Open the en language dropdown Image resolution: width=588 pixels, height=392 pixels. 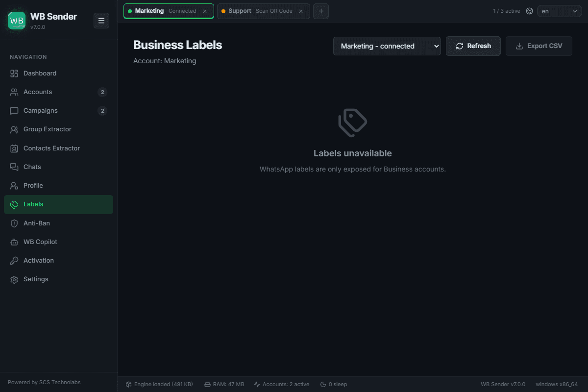click(x=559, y=11)
